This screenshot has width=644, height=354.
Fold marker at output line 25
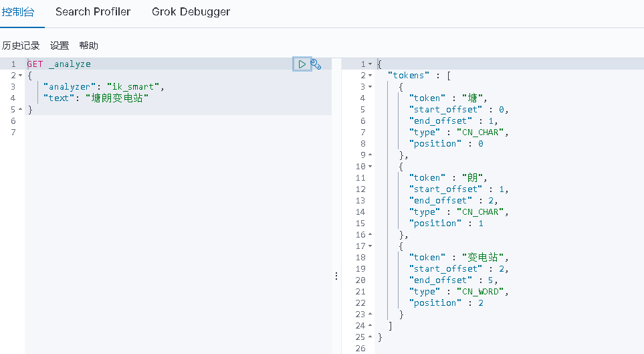370,337
